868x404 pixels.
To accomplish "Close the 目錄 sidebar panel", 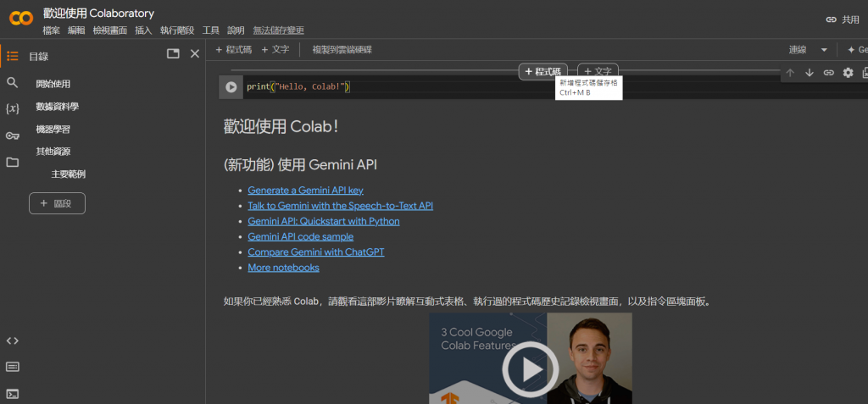I will 195,53.
